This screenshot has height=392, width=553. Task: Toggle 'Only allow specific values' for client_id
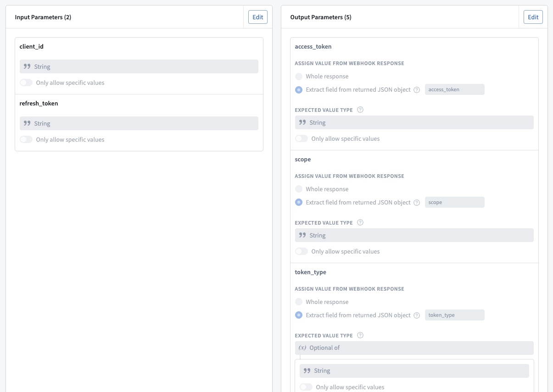point(26,83)
